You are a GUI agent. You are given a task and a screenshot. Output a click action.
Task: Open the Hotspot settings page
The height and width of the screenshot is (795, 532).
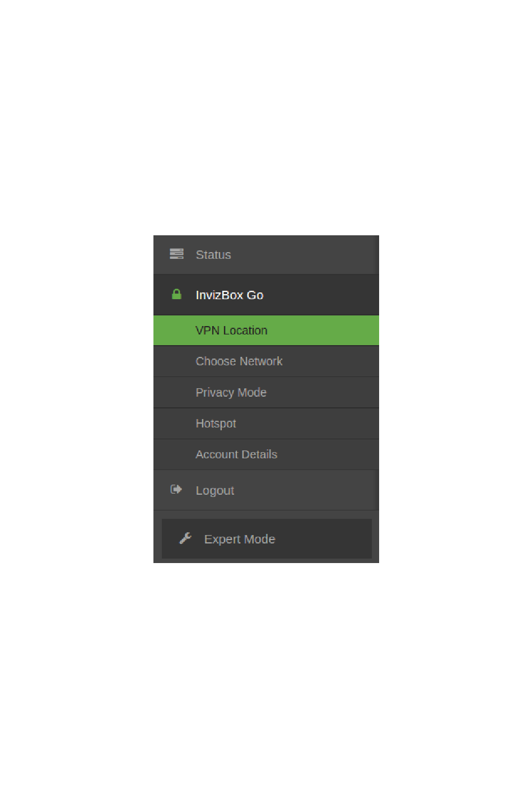point(266,424)
